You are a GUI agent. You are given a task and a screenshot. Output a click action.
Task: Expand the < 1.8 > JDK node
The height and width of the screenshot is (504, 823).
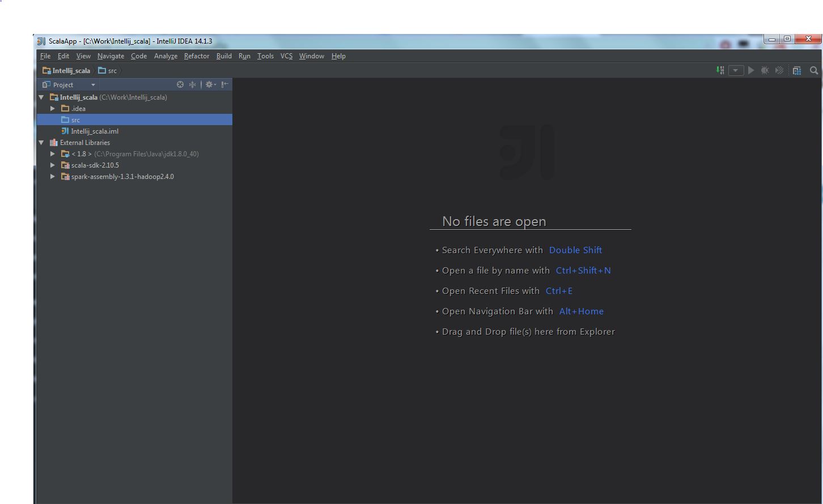click(53, 154)
